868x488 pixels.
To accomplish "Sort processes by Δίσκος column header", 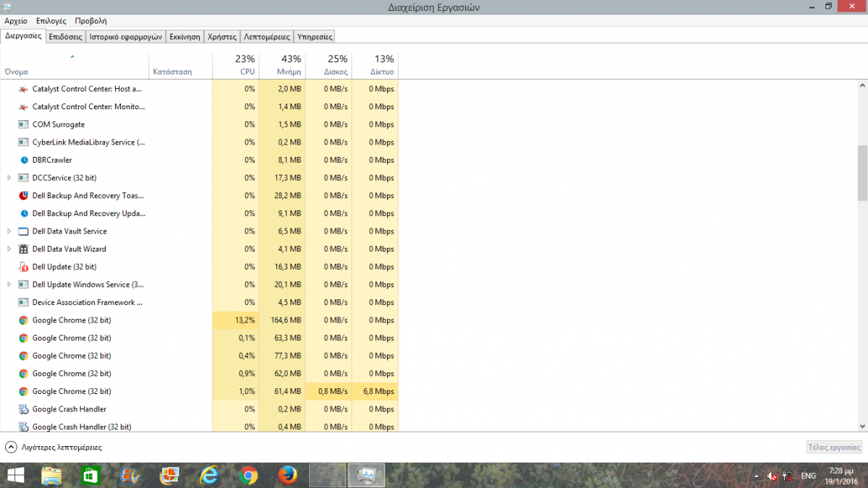I will [x=328, y=65].
